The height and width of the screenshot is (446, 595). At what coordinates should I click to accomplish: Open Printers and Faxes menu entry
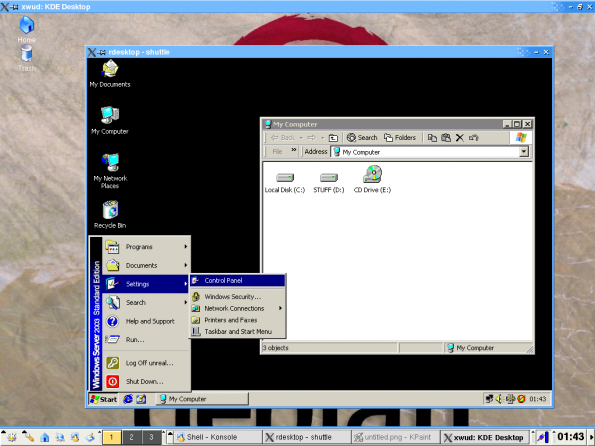coord(237,320)
